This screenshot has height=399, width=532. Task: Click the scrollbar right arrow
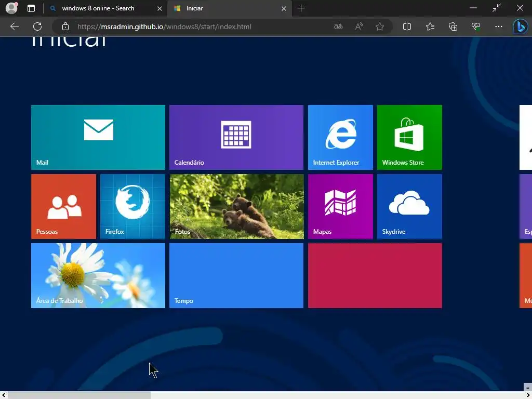[x=528, y=395]
